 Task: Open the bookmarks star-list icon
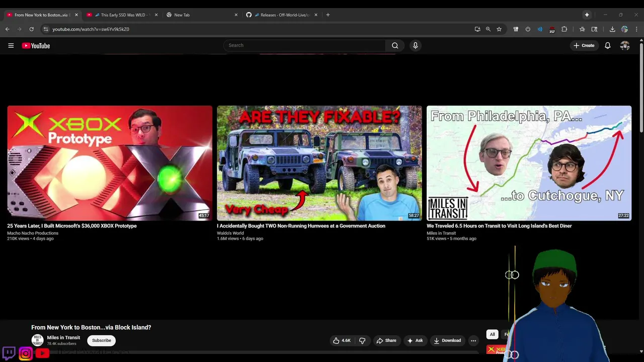582,29
